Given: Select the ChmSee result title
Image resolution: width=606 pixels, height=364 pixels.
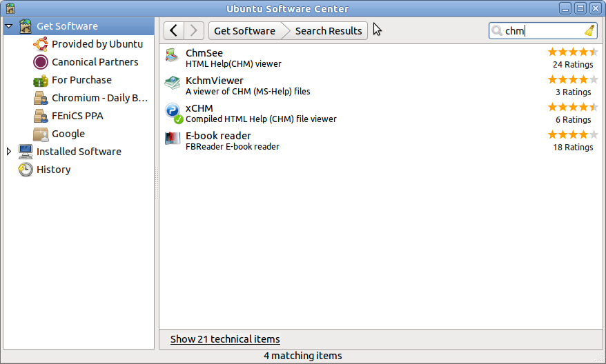Looking at the screenshot, I should coord(204,53).
